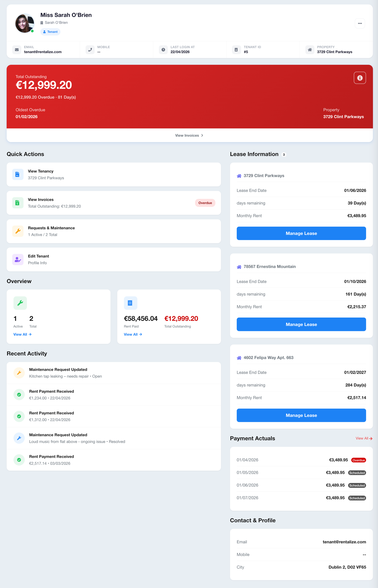Click 3729 Clint Parkways on red banner

click(x=343, y=117)
